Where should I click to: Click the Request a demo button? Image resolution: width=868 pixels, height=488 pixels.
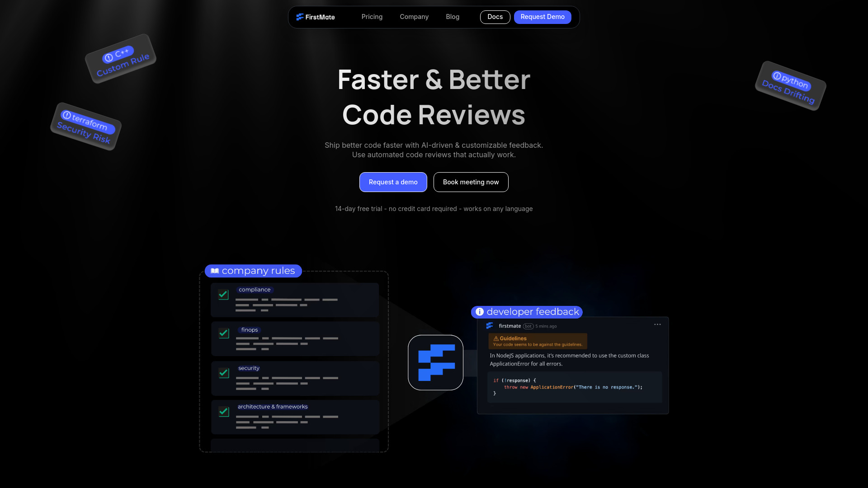[393, 182]
